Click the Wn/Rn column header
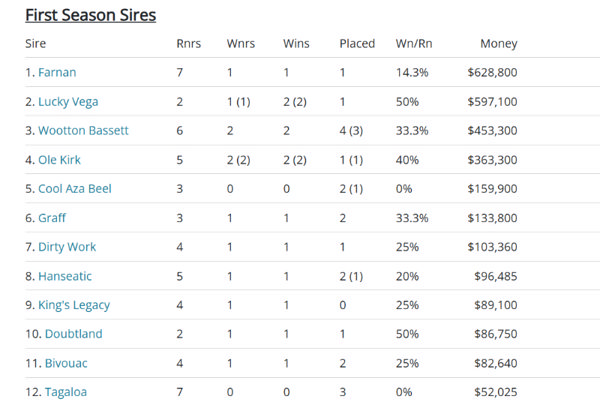Viewport: 600px width, 405px height. 414,44
